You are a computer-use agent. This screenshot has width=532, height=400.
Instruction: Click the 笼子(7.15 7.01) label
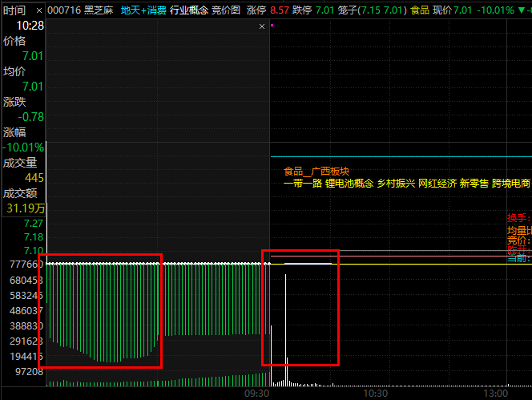coord(373,10)
